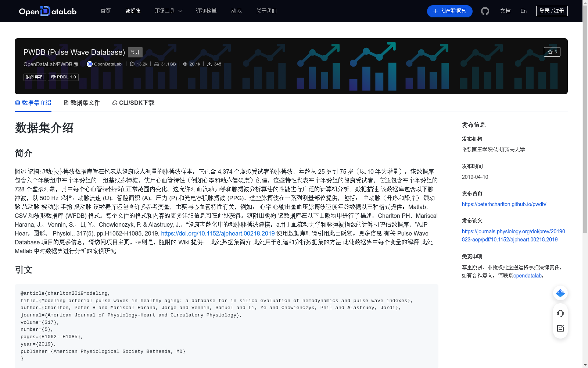Click the PDDL 1.0 license tag
The height and width of the screenshot is (368, 588).
pos(63,77)
